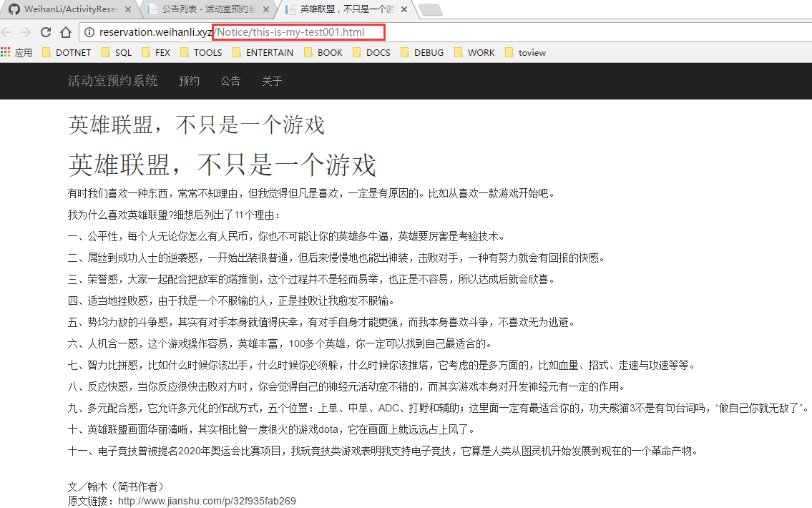Open the FEX bookmark folder
Image resolution: width=812 pixels, height=508 pixels.
(156, 52)
